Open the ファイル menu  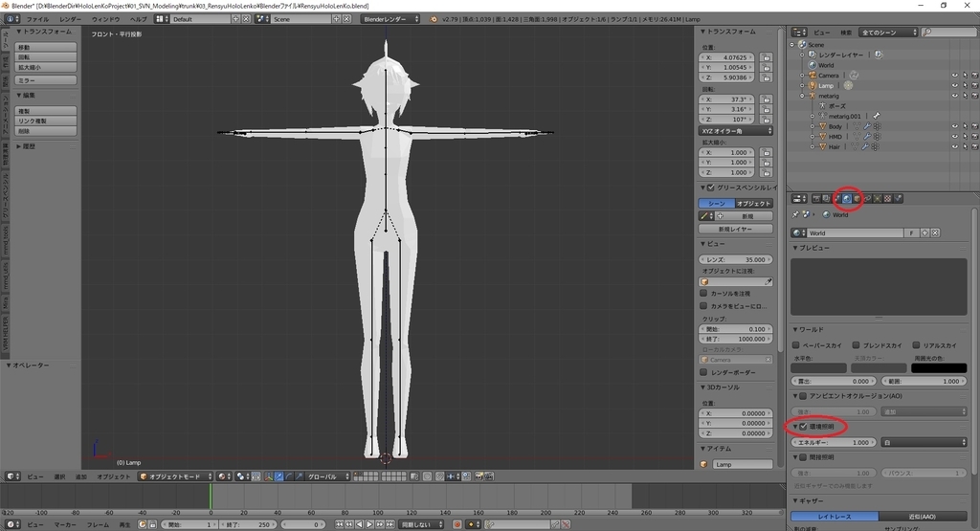click(x=37, y=19)
